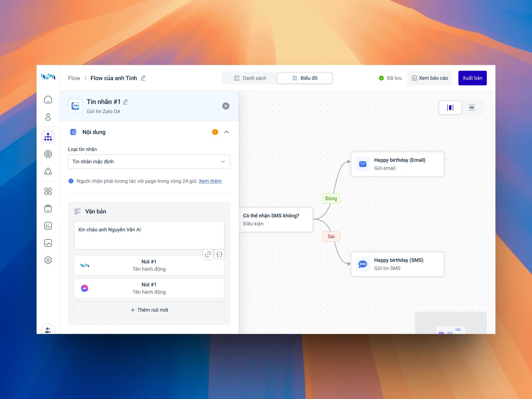Click the orange warning indicator in Nội dung

point(215,132)
